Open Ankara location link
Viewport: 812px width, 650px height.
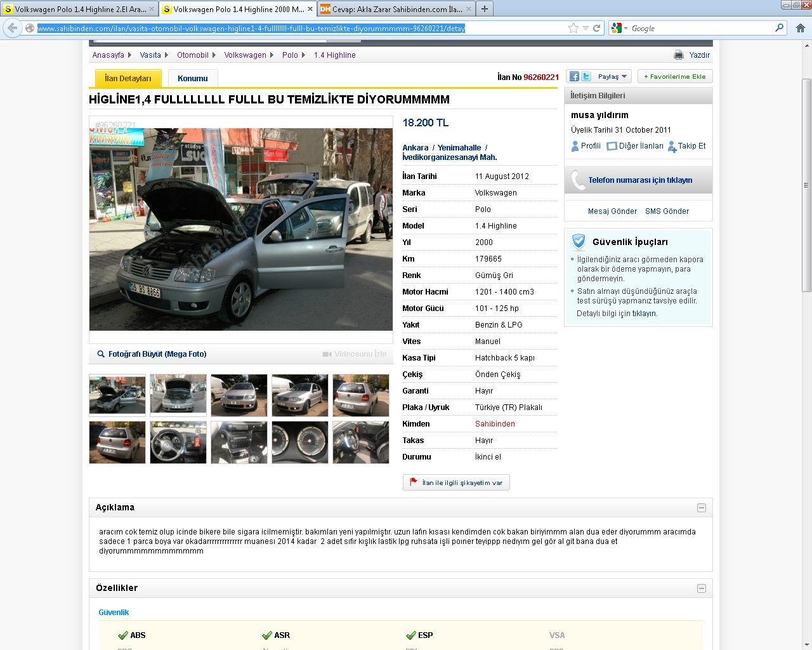pos(415,148)
